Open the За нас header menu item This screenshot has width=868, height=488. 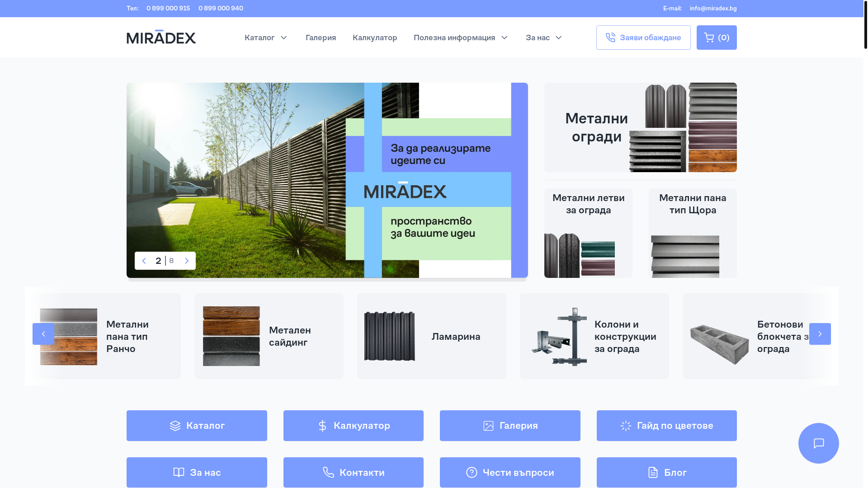(538, 38)
